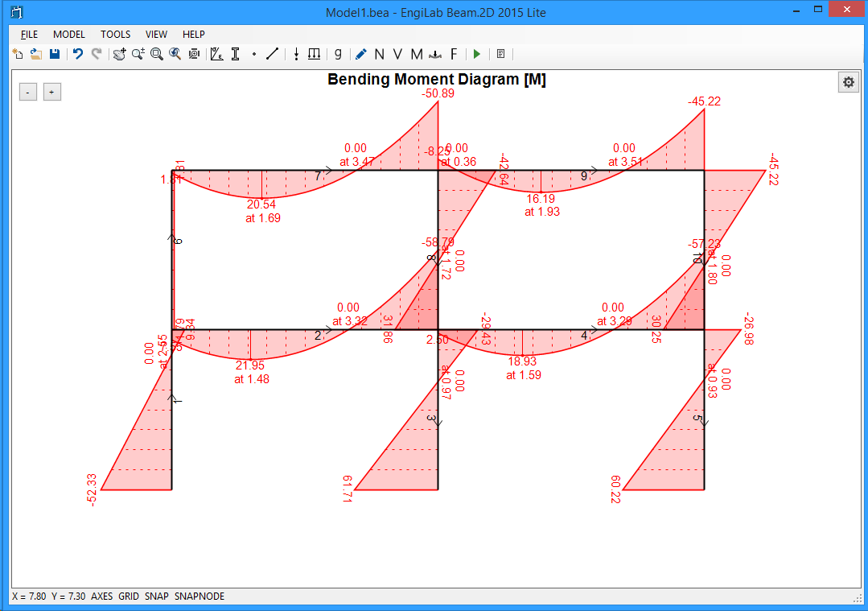
Task: Toggle SNAPNODE in the status bar
Action: click(200, 596)
